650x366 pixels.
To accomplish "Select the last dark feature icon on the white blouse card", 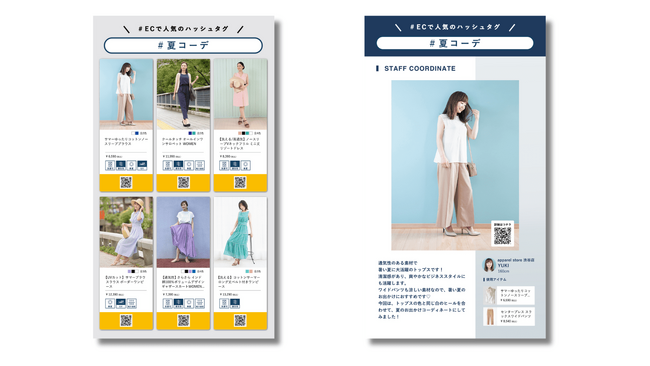I will coord(142,165).
